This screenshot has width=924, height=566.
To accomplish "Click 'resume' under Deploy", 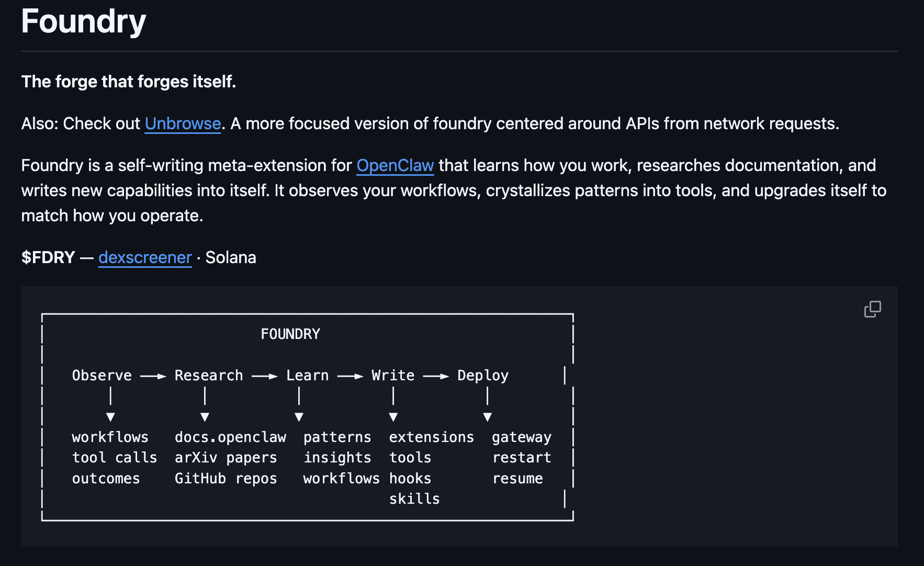I will click(517, 479).
